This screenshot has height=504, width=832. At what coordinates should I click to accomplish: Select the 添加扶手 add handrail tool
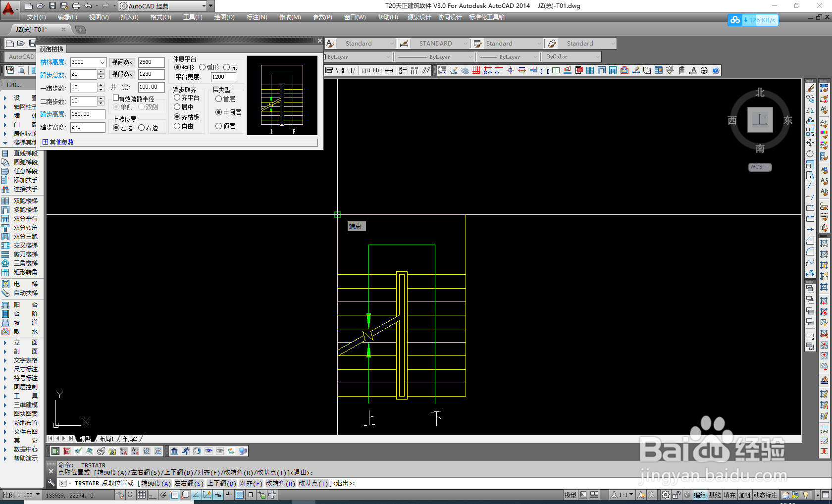(x=20, y=180)
